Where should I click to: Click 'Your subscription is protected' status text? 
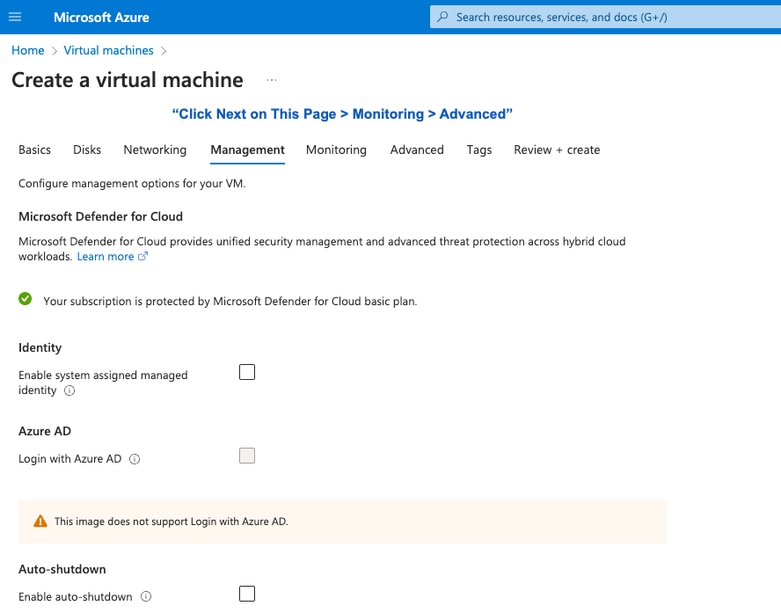pos(230,301)
